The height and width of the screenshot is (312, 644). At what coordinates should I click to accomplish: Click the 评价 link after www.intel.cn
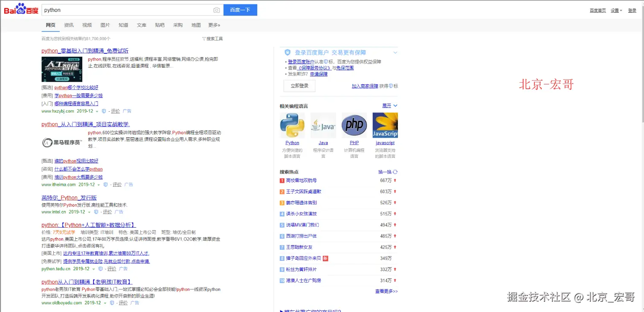click(x=107, y=212)
